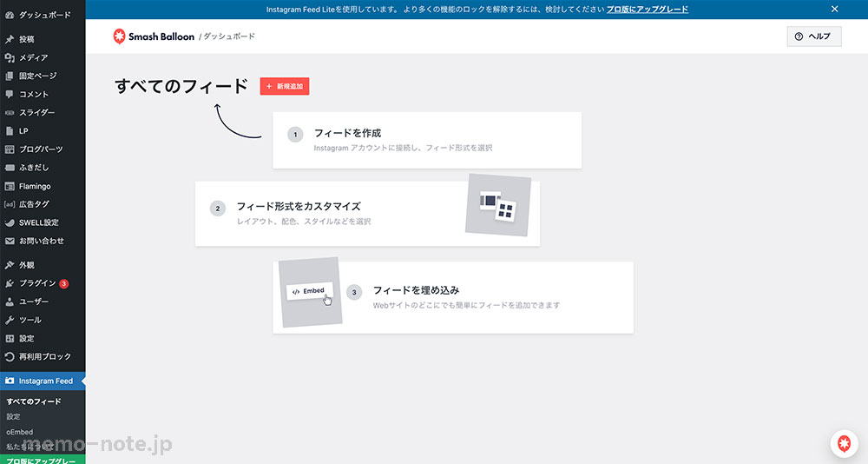Screen dimensions: 868x464
Task: Click the layout icon for ブログパーツ
Action: click(10, 149)
